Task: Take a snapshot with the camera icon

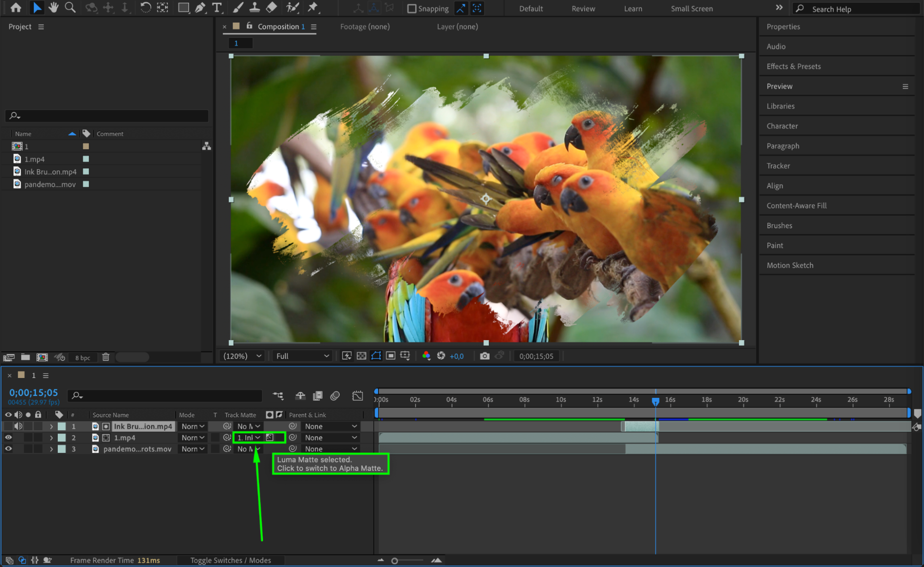Action: click(484, 356)
